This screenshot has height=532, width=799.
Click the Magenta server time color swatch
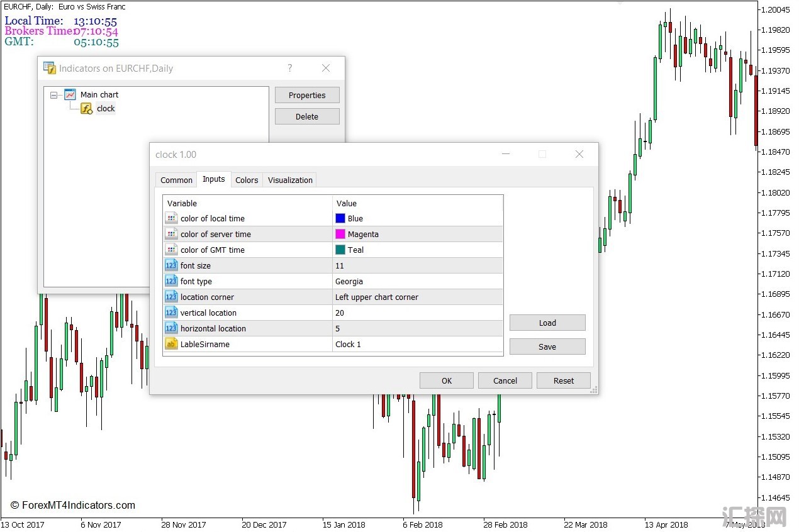coord(340,234)
